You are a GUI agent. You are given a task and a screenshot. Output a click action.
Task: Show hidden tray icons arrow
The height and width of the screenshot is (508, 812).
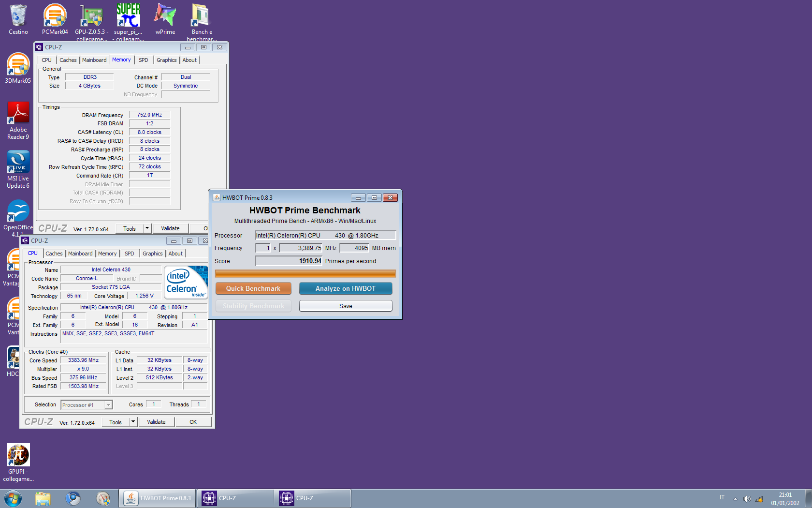tap(735, 499)
